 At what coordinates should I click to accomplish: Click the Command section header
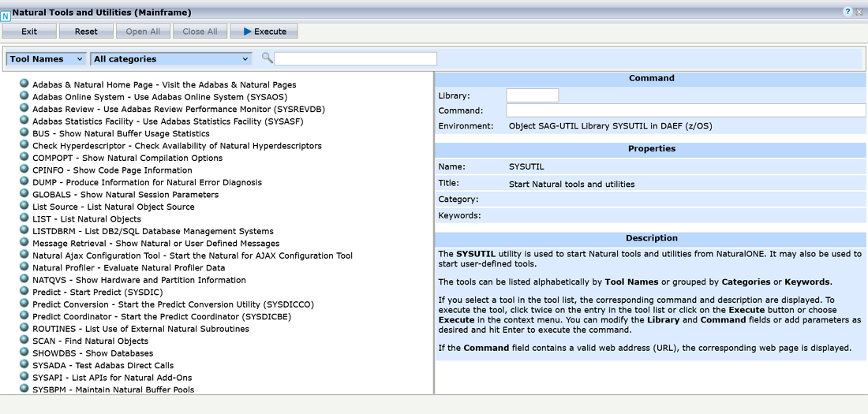click(651, 79)
